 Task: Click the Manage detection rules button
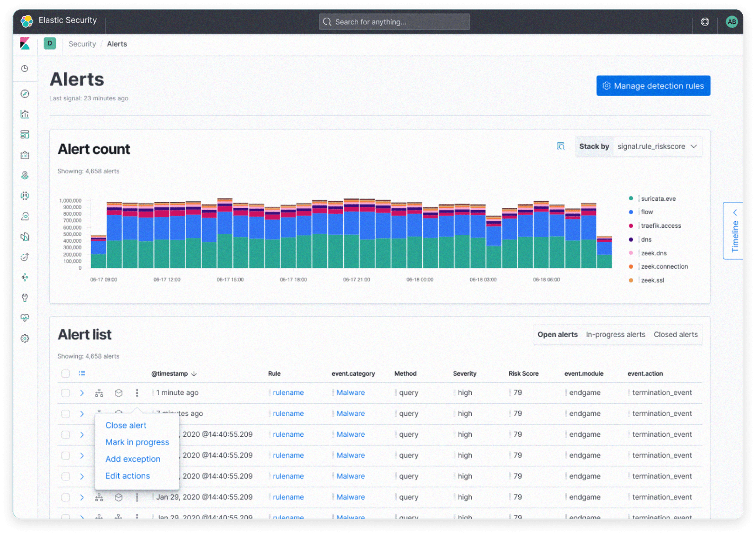point(653,86)
